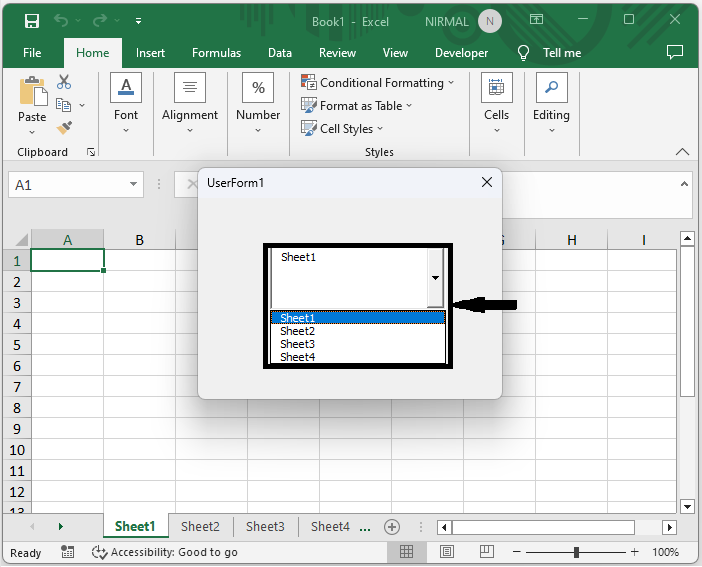Expand the Paste options arrow
The height and width of the screenshot is (567, 702).
(x=32, y=132)
